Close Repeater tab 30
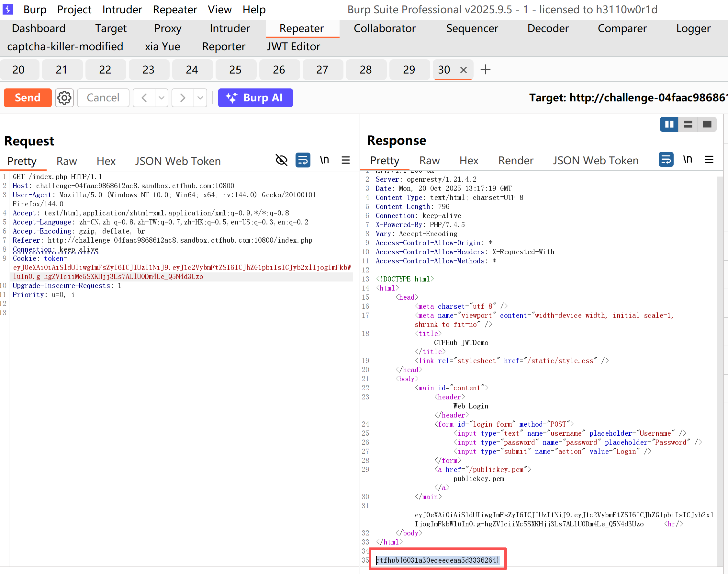 click(464, 70)
